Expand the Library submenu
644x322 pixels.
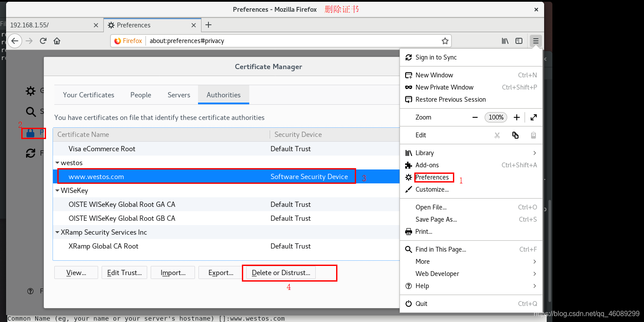tap(471, 153)
